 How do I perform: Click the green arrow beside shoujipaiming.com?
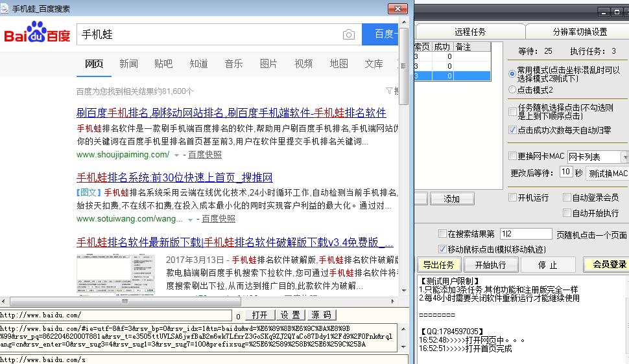pos(176,155)
